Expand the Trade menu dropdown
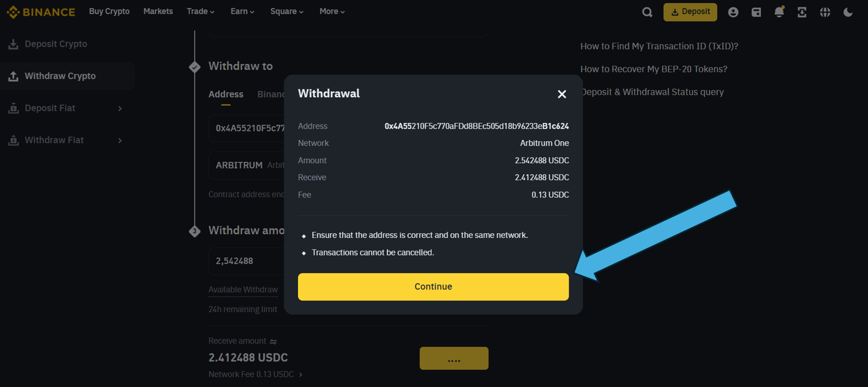This screenshot has width=868, height=387. pos(200,12)
